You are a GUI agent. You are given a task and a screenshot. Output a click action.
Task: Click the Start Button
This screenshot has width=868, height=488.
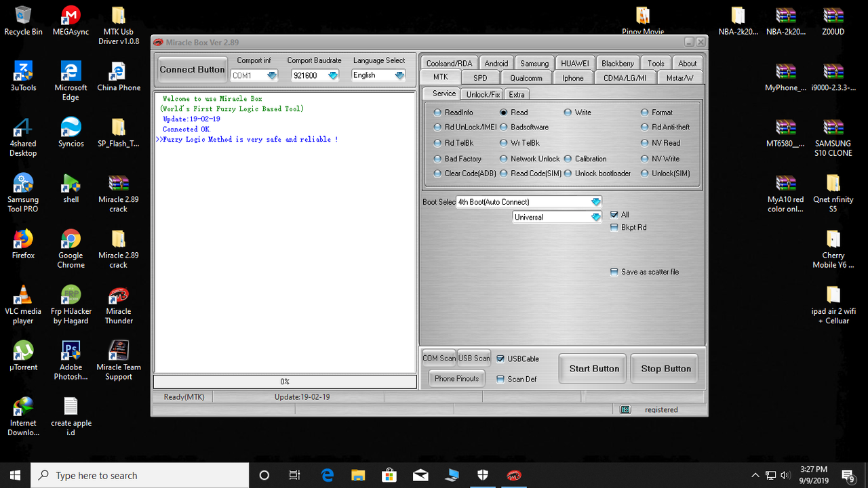pyautogui.click(x=594, y=369)
